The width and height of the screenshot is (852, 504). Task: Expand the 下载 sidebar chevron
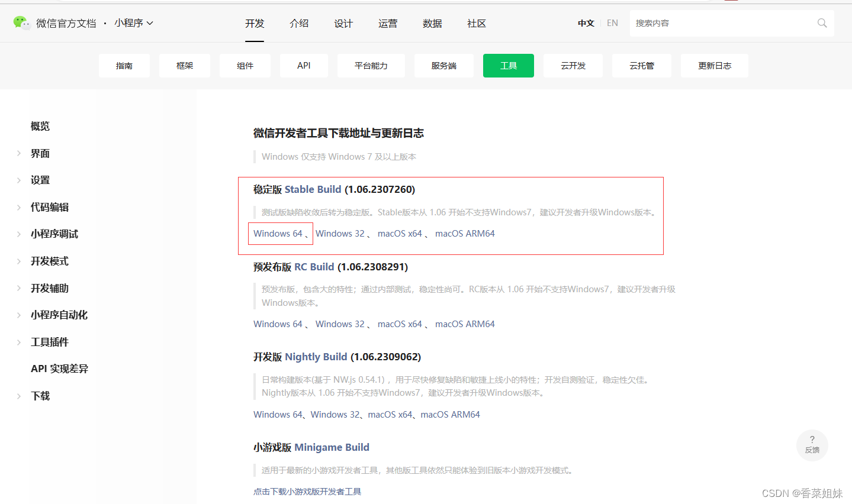[19, 396]
